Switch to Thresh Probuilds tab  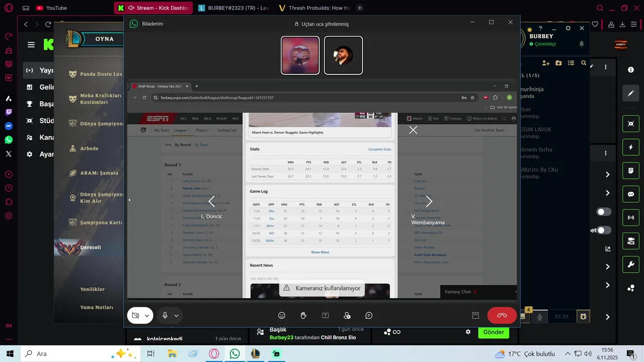[x=314, y=8]
